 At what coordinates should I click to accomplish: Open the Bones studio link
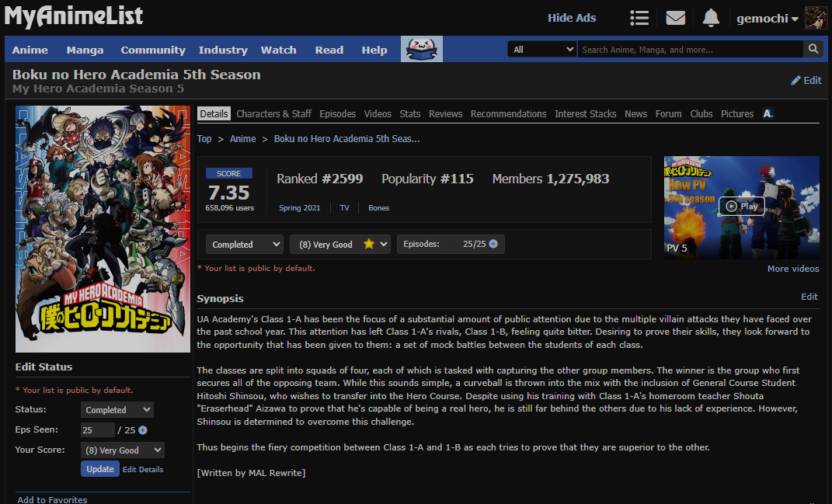(x=379, y=208)
